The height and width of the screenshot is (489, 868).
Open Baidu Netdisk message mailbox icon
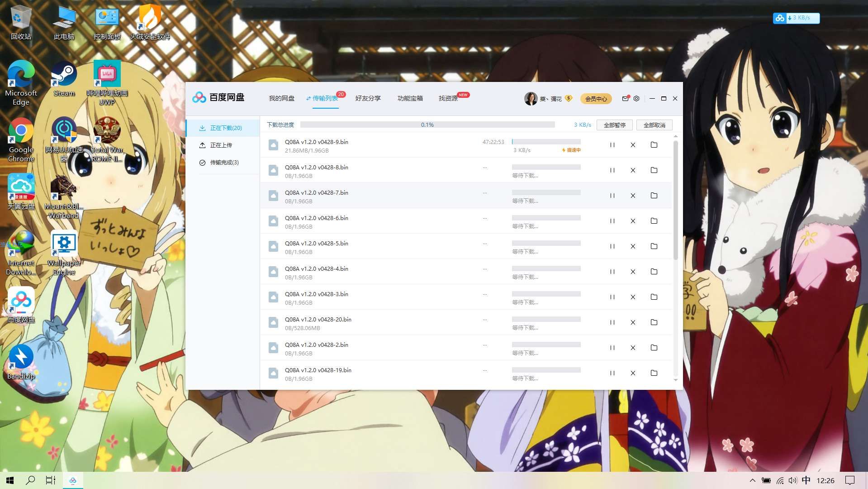626,98
